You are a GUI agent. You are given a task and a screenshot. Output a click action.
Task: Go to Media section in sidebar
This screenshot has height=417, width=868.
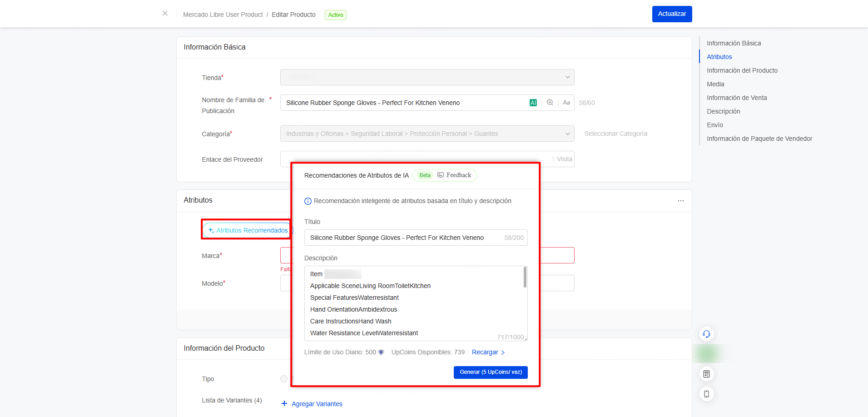coord(715,84)
